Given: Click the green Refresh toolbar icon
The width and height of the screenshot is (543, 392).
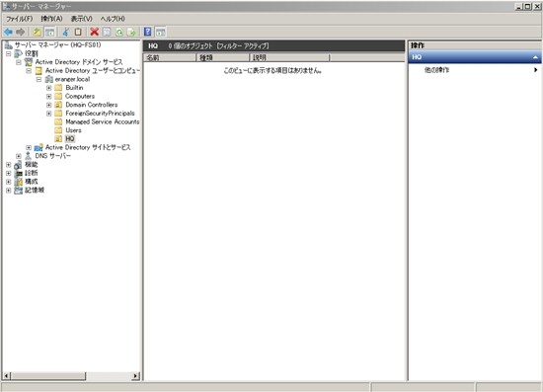Looking at the screenshot, I should coord(119,33).
